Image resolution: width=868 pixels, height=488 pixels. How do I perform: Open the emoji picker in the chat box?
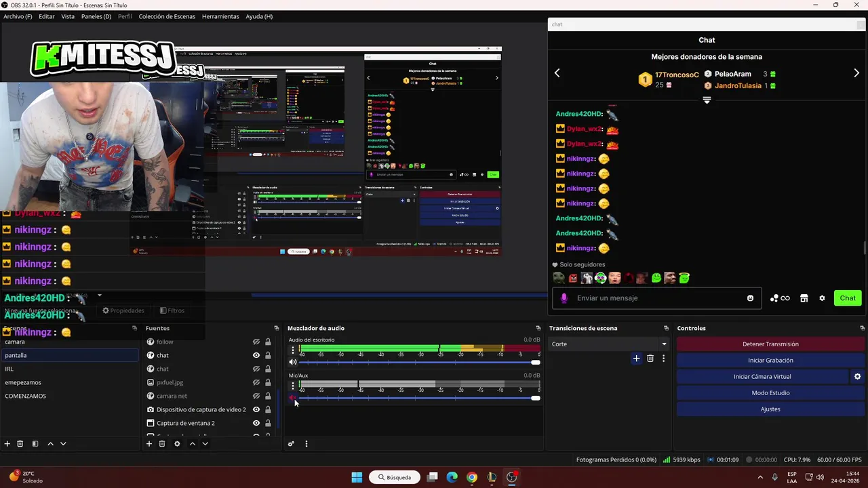750,298
